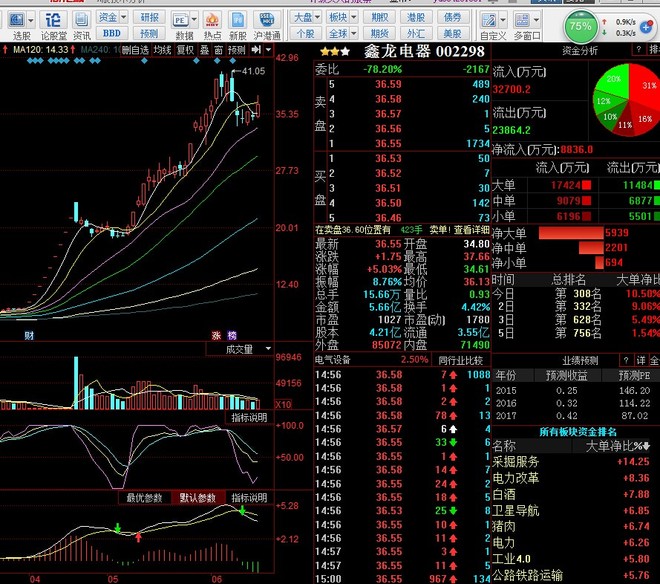Open the 热点 hot topics flame icon
This screenshot has height=584, width=660.
coord(212,20)
